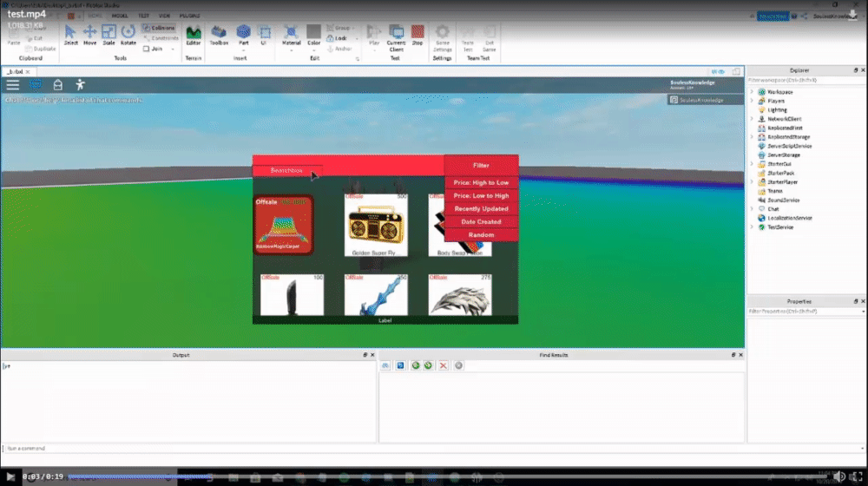Choose the Select tool in the ribbon
Viewport: 868px width, 486px height.
70,35
